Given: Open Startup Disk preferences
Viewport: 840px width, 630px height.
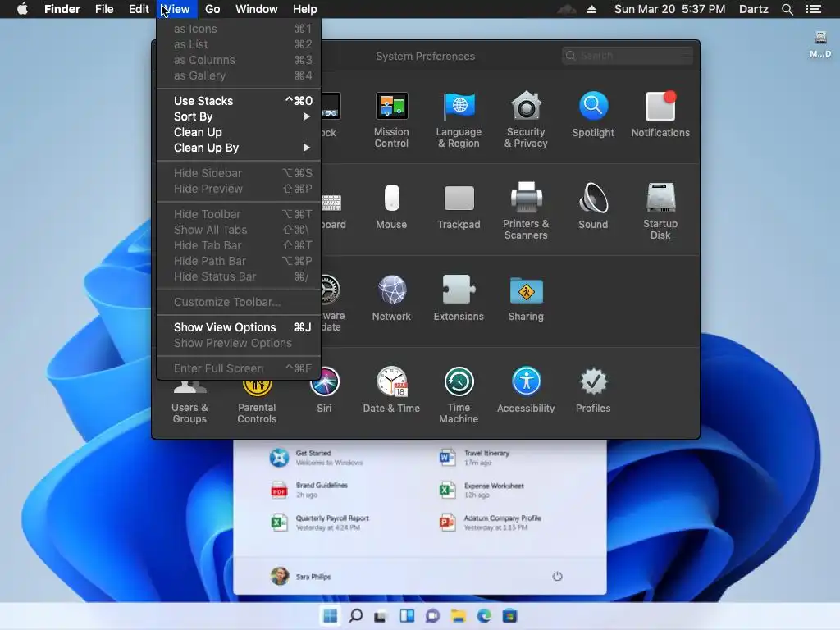Looking at the screenshot, I should click(x=660, y=211).
